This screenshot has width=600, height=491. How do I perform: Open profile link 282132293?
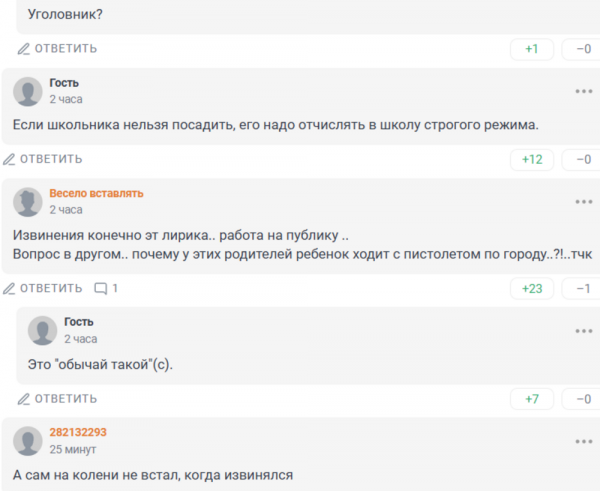tap(78, 432)
